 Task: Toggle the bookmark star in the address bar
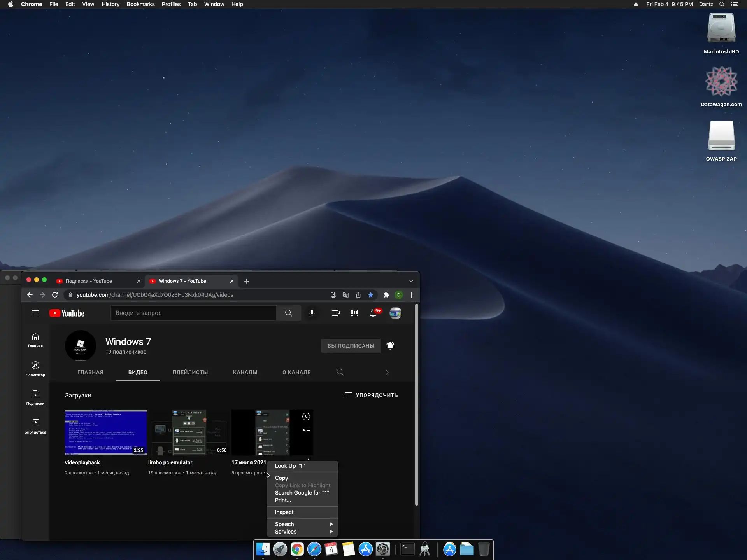pyautogui.click(x=371, y=295)
